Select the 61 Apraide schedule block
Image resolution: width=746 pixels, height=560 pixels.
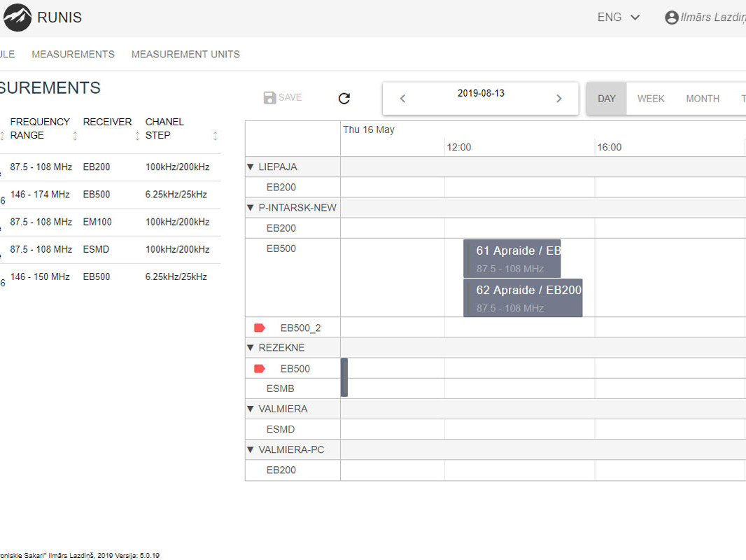pos(512,258)
